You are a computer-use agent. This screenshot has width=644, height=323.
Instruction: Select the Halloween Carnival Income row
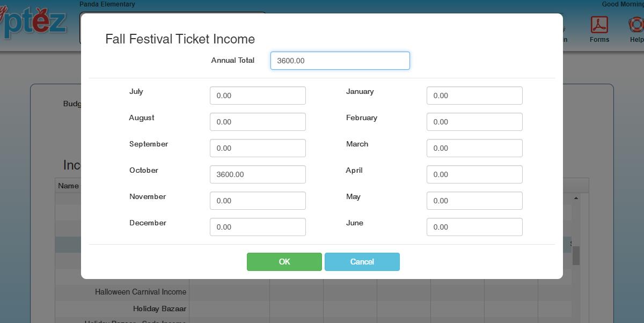[141, 292]
